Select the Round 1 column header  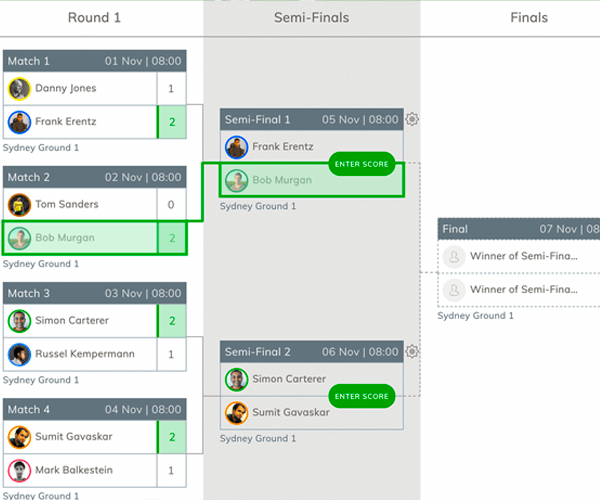point(93,18)
